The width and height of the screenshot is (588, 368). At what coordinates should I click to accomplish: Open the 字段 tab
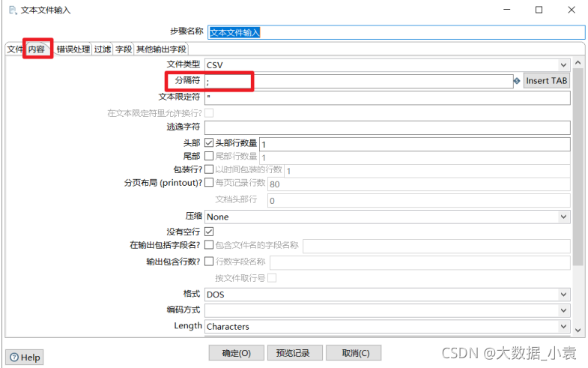click(x=124, y=49)
